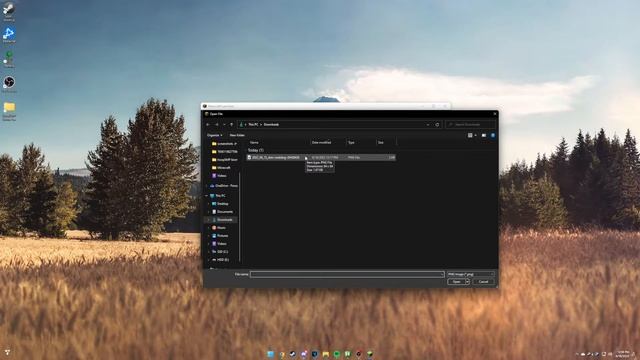This screenshot has height=360, width=640.
Task: Select the HDD (E:) drive
Action: tap(220, 260)
